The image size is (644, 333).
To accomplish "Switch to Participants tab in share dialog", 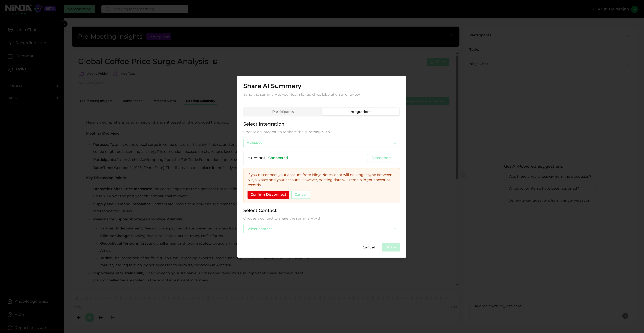I will [283, 112].
